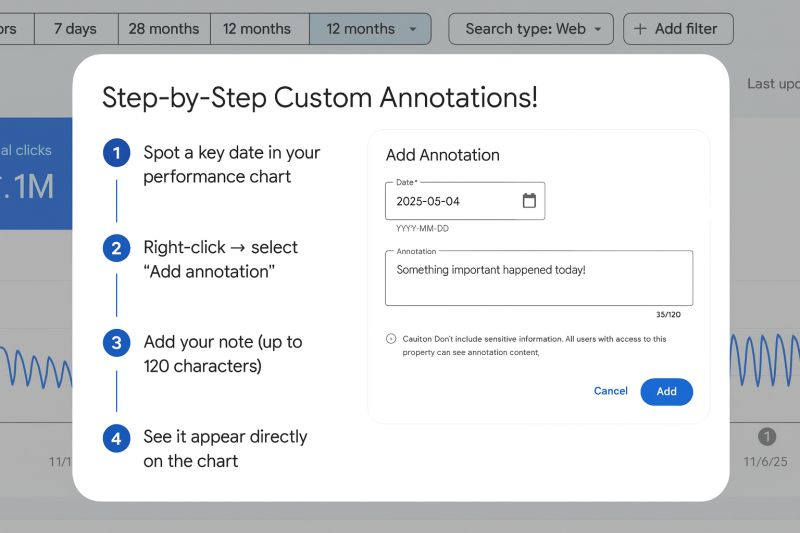This screenshot has height=533, width=800.
Task: Switch to the 7 days range tab
Action: point(76,29)
